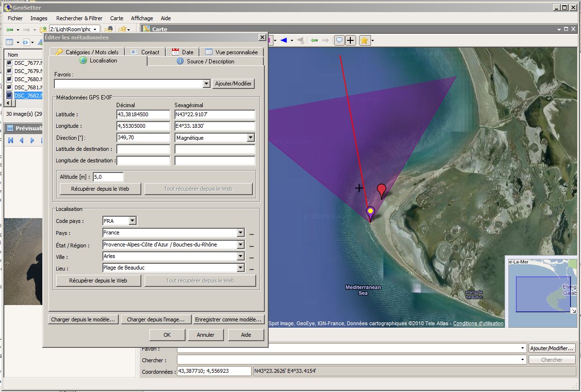Click the green back arrow in map toolbar
This screenshot has height=392, width=581.
pos(314,41)
